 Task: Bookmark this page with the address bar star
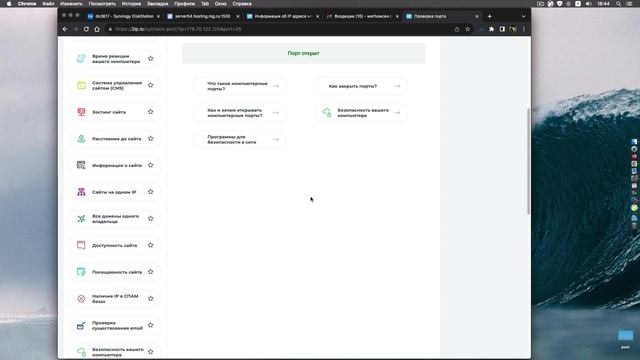point(468,29)
